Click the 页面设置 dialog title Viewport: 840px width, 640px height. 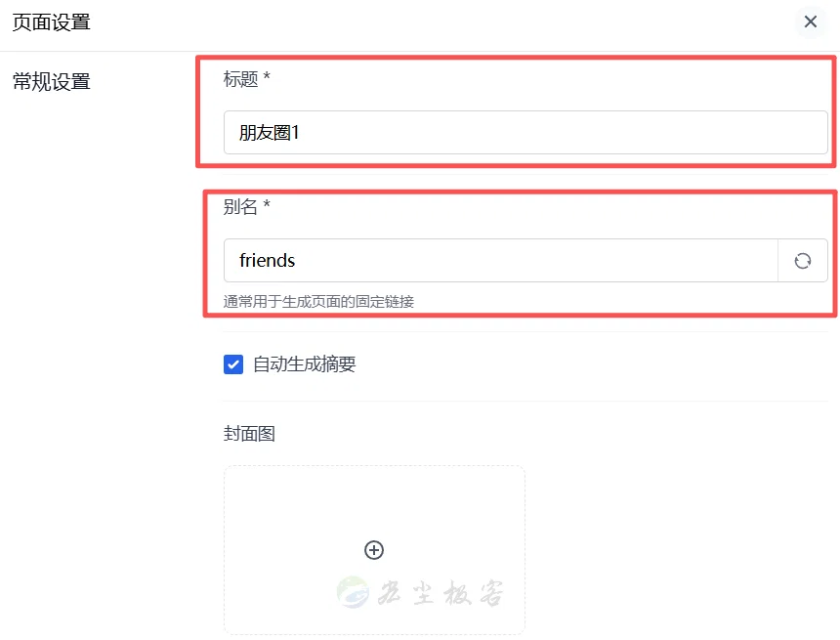[x=52, y=22]
